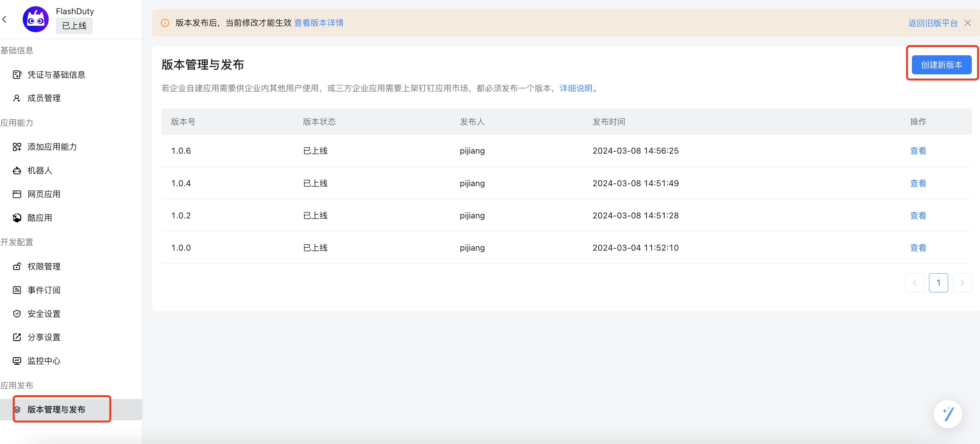Select page 1 in pagination
Image resolution: width=980 pixels, height=444 pixels.
coord(938,283)
